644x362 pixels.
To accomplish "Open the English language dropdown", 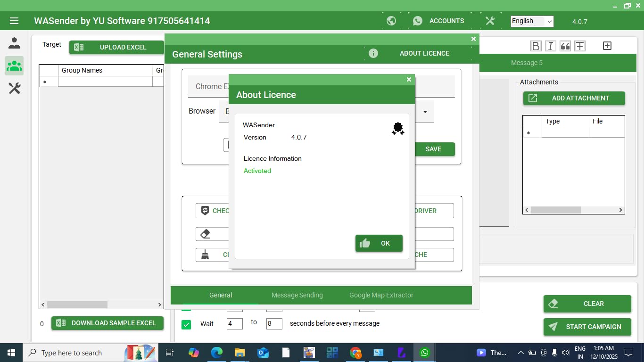I will coord(532,21).
